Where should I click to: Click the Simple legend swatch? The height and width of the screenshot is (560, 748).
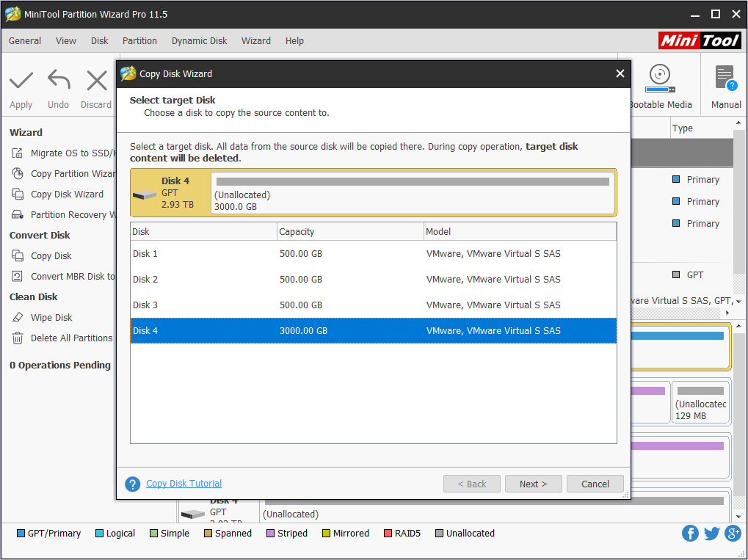coord(153,534)
